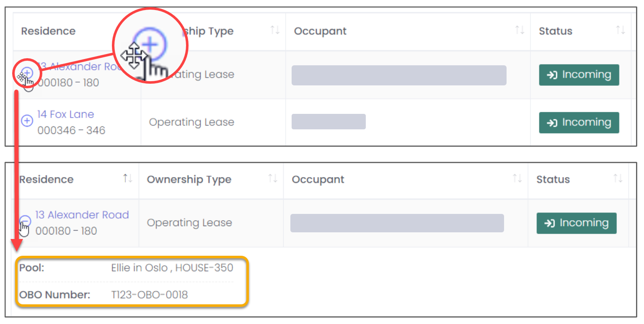Sort by Occupant in upper table
Screen dimensions: 644x324
pyautogui.click(x=520, y=30)
